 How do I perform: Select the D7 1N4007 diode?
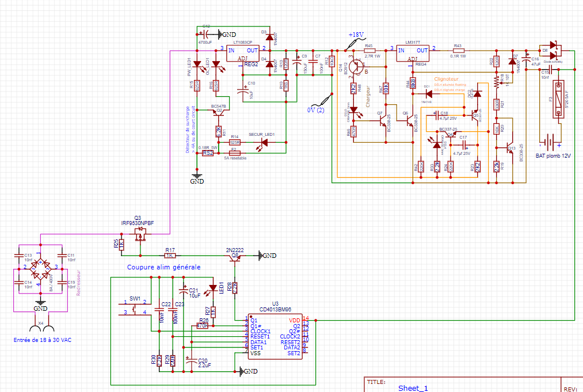[512, 62]
